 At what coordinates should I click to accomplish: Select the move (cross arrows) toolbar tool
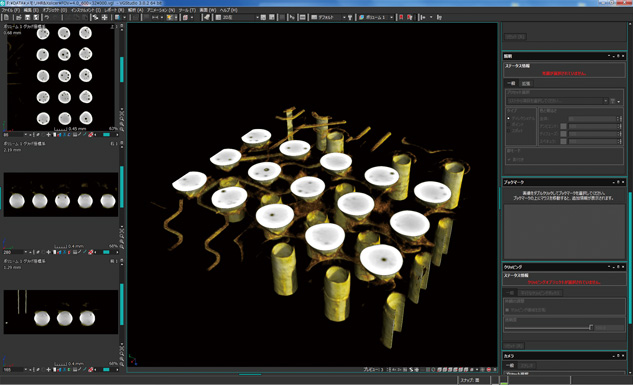[104, 17]
